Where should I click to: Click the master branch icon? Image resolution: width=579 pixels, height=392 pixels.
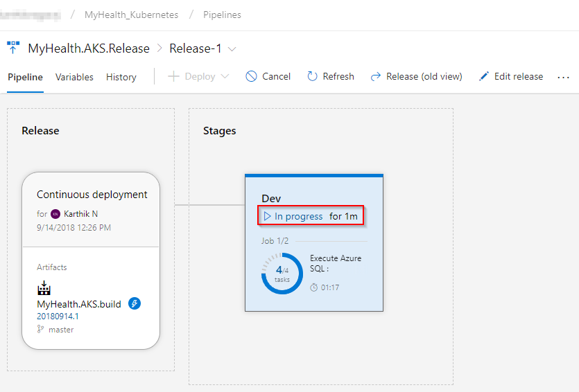40,329
